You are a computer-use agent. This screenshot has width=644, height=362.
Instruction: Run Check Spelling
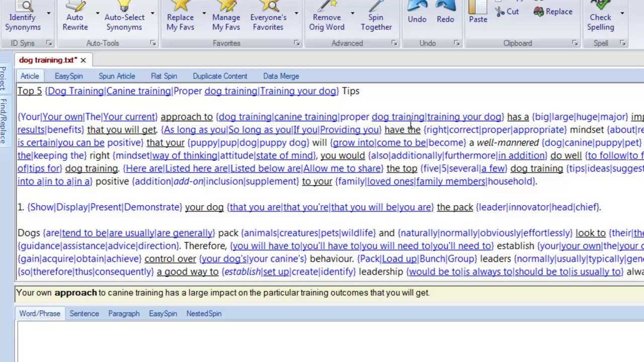pos(601,16)
